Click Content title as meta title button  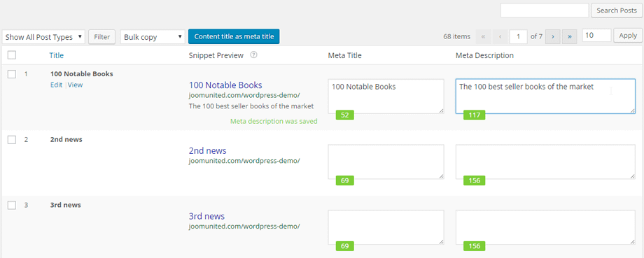tap(234, 36)
